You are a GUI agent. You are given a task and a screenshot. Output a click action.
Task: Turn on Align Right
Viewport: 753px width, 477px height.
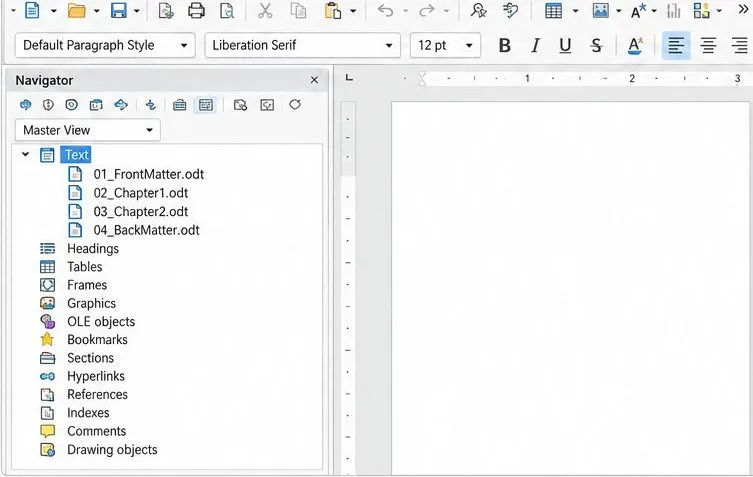point(740,46)
